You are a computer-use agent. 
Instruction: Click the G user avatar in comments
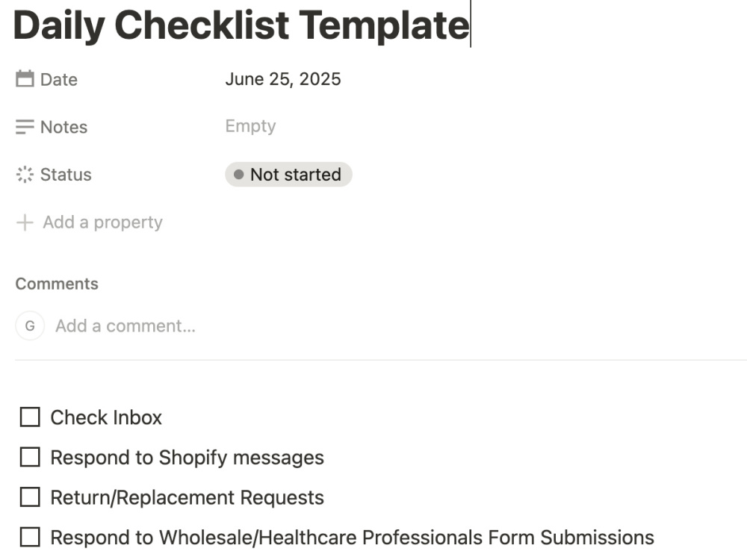click(x=30, y=326)
